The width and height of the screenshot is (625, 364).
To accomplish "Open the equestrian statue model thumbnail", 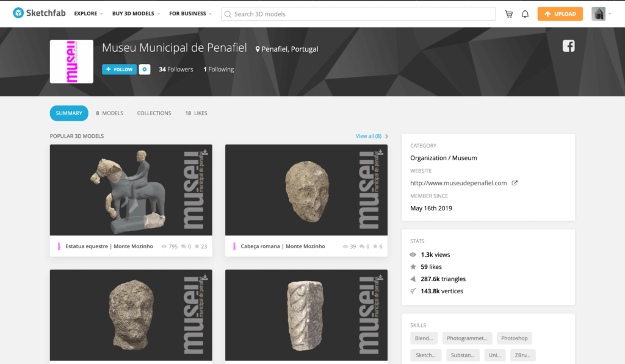I will point(131,190).
